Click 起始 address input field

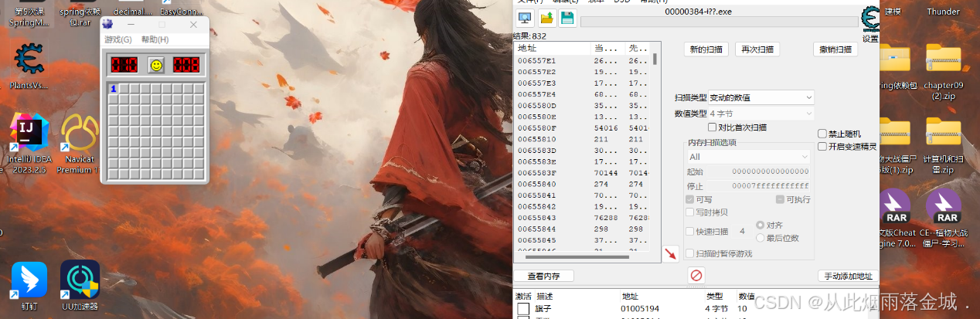(x=760, y=171)
